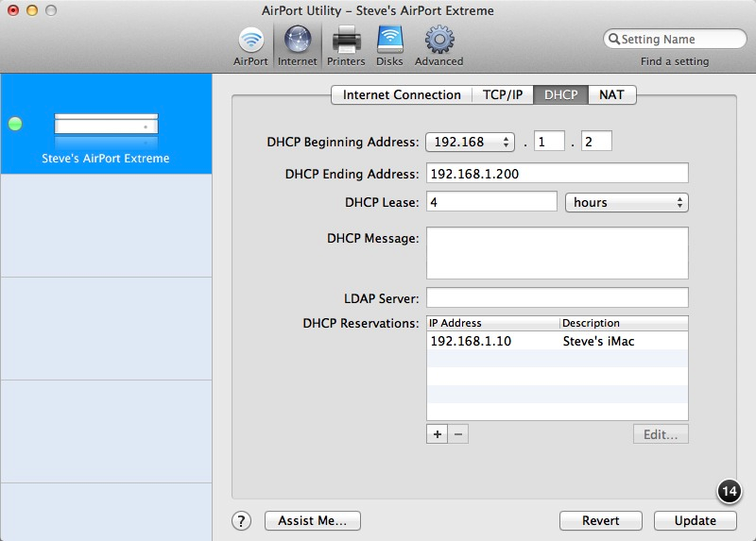Switch to the TCP/IP tab
This screenshot has width=756, height=541.
pos(503,94)
